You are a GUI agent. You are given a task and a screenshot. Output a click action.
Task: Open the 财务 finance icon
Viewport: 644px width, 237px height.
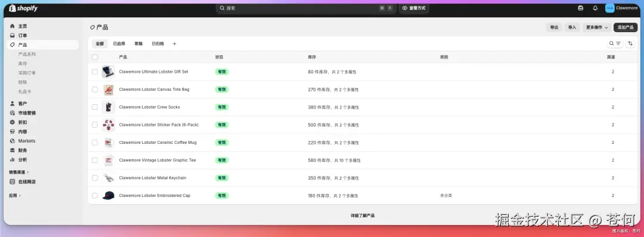[13, 150]
